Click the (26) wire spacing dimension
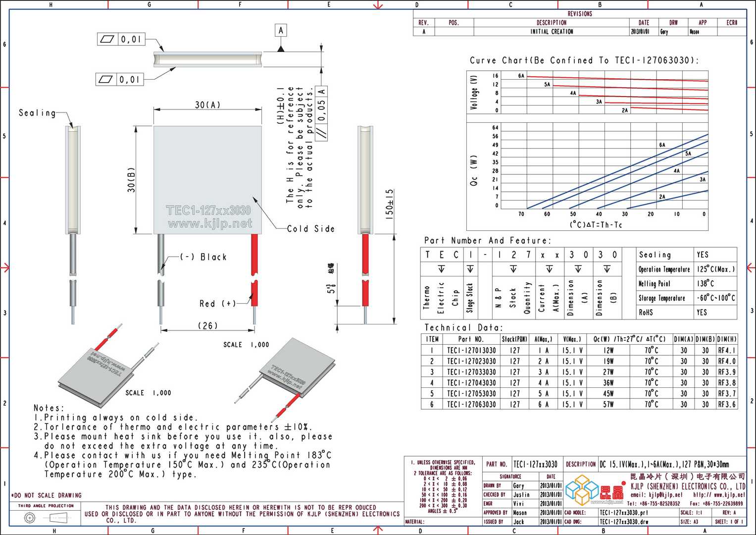The height and width of the screenshot is (535, 756). 208,325
